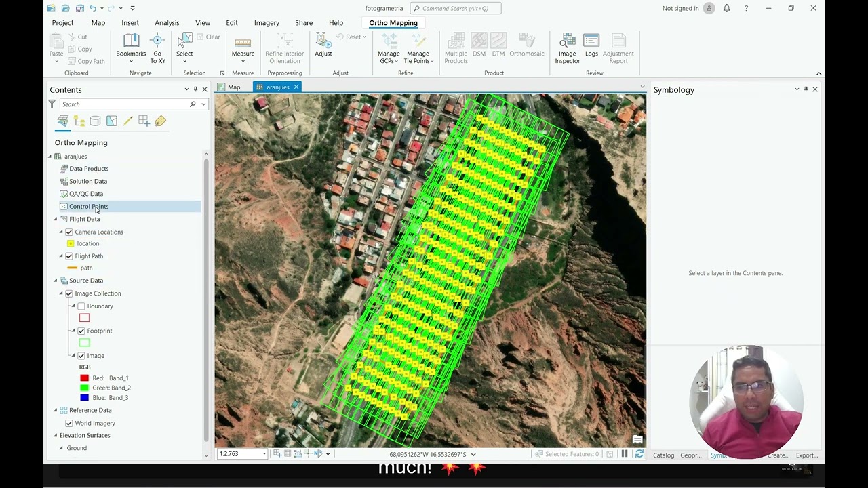Switch to the Map view tab

[x=234, y=87]
